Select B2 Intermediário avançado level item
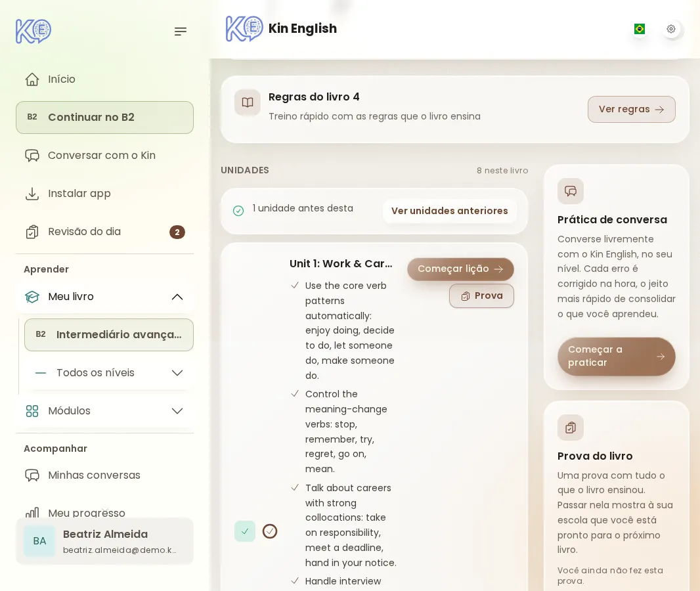The height and width of the screenshot is (591, 700). pos(109,335)
